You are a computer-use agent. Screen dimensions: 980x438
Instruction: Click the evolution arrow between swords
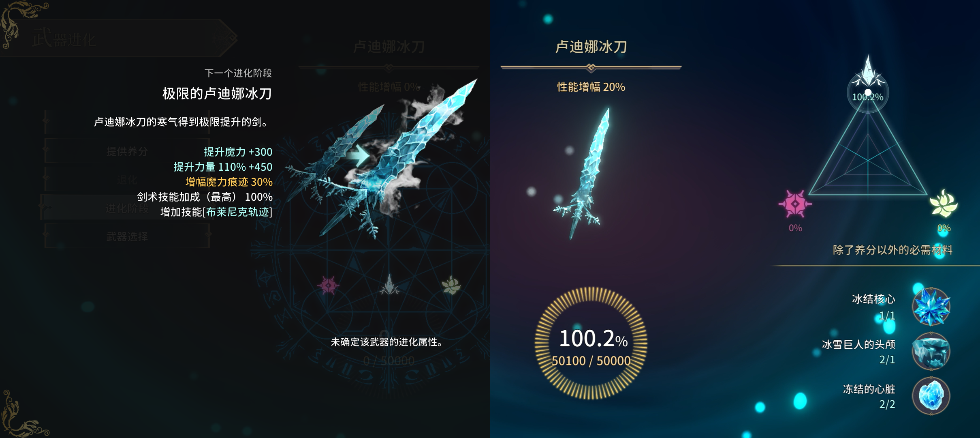(358, 155)
